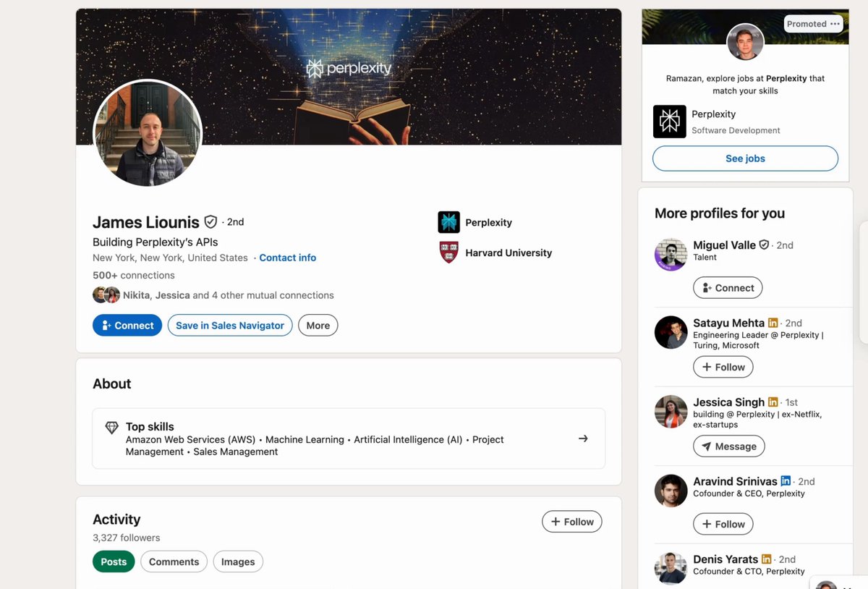Viewport: 868px width, 589px height.
Task: Click Miguel Valle's verification shield icon
Action: pos(764,245)
